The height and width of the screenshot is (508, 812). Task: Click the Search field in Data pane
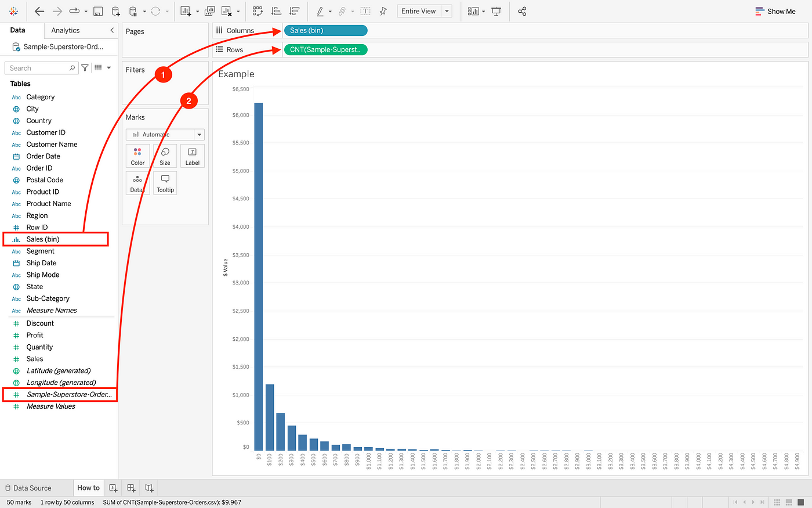[41, 68]
